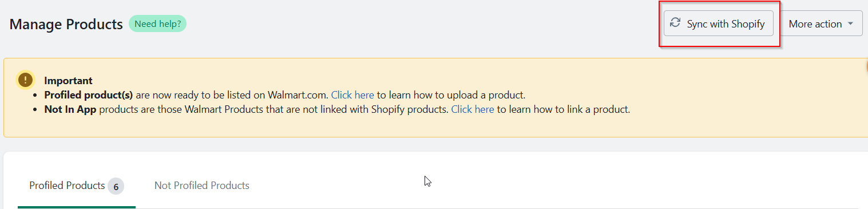The width and height of the screenshot is (868, 209).
Task: Switch to Not Profiled Products tab
Action: pyautogui.click(x=202, y=186)
